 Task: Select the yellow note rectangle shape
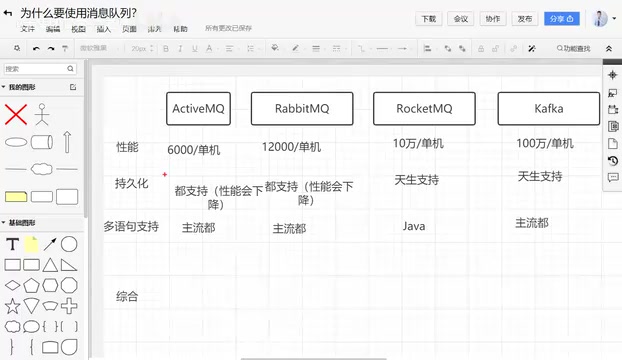click(16, 196)
